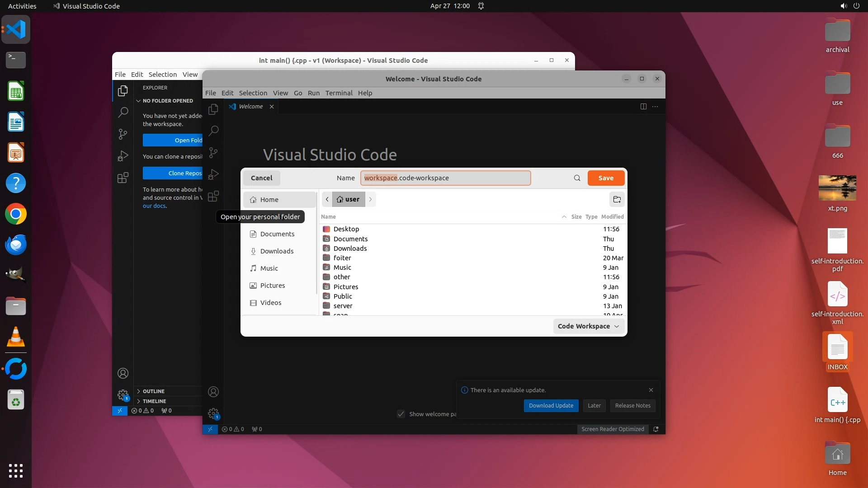Click the notification bell in status bar

[x=656, y=429]
